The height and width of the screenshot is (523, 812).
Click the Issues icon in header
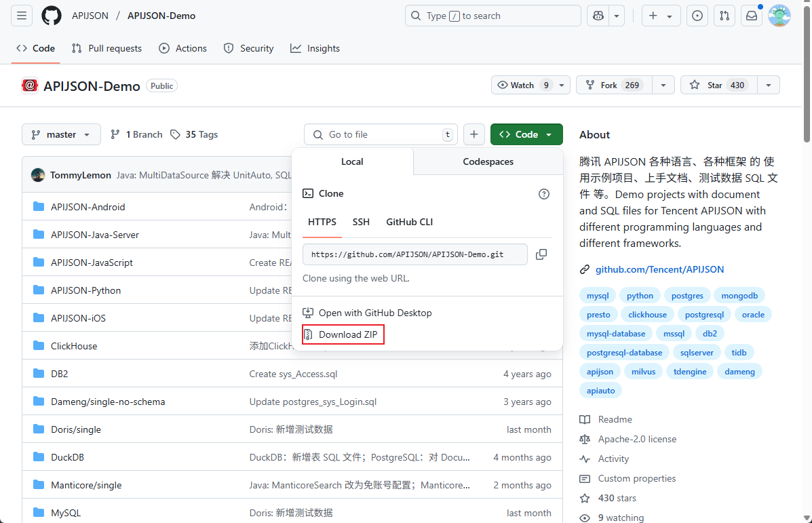(x=697, y=16)
